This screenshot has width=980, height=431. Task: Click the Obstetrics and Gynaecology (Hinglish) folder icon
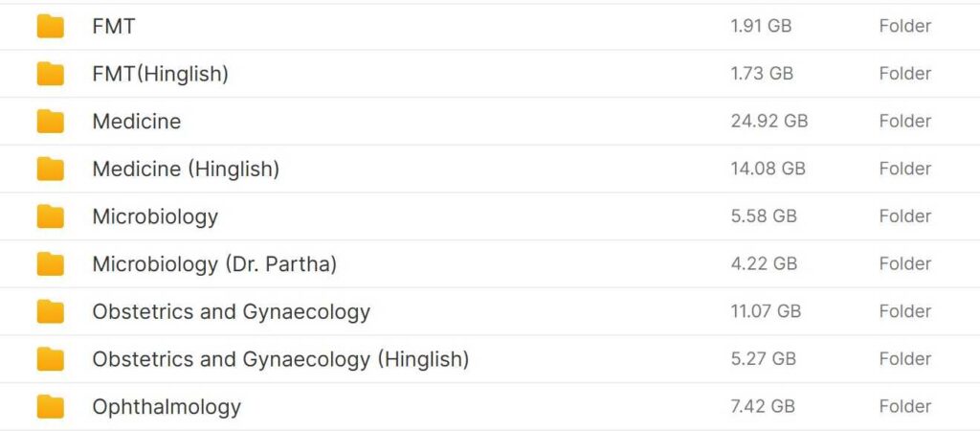click(x=50, y=359)
